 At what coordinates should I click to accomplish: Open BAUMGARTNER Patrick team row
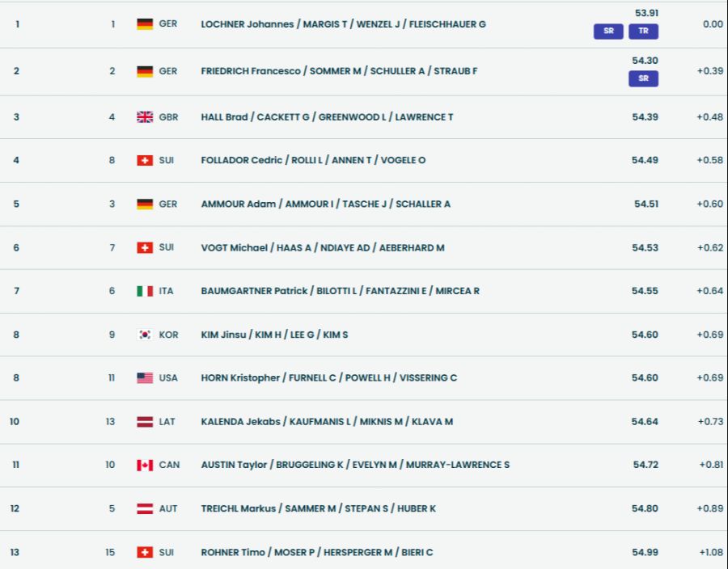[x=340, y=291]
